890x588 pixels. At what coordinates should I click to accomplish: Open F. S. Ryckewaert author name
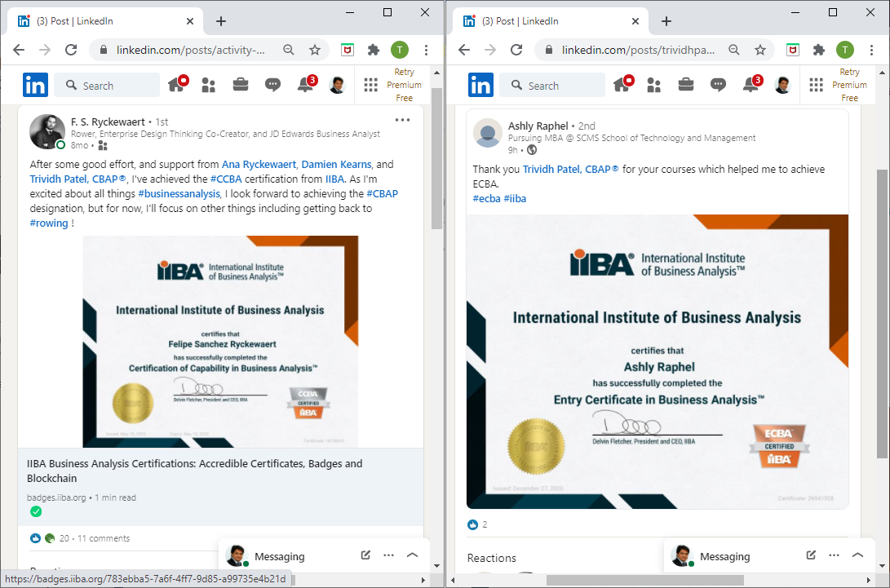108,122
